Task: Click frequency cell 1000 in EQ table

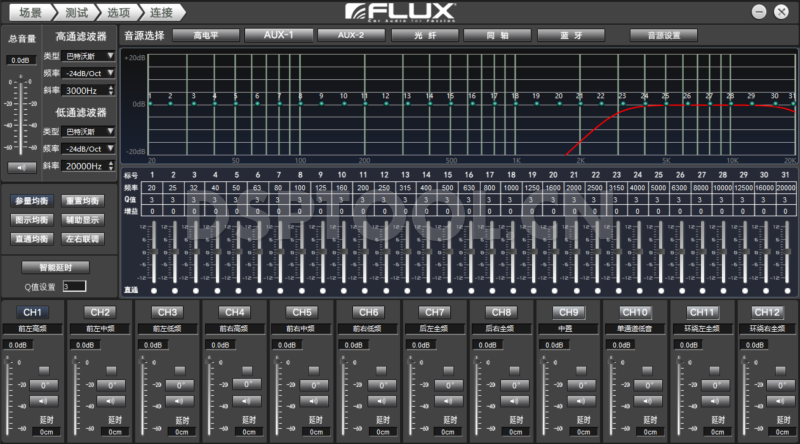Action: click(x=511, y=188)
